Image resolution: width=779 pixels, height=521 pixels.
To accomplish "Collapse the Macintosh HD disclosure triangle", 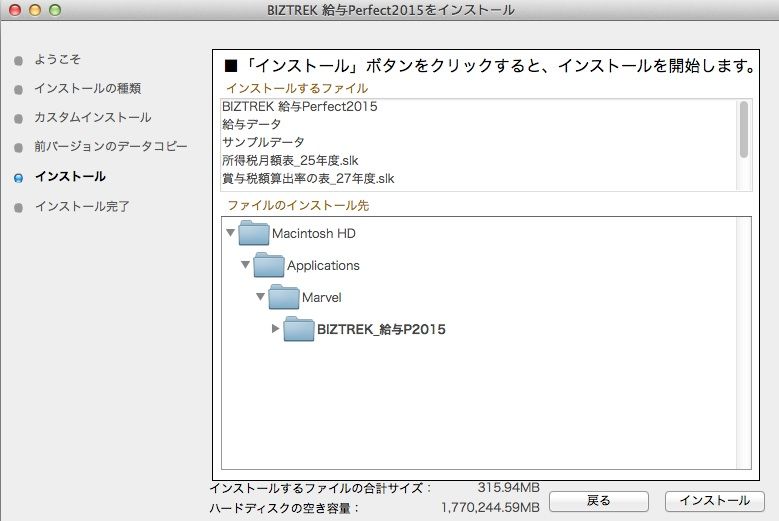I will pos(230,232).
